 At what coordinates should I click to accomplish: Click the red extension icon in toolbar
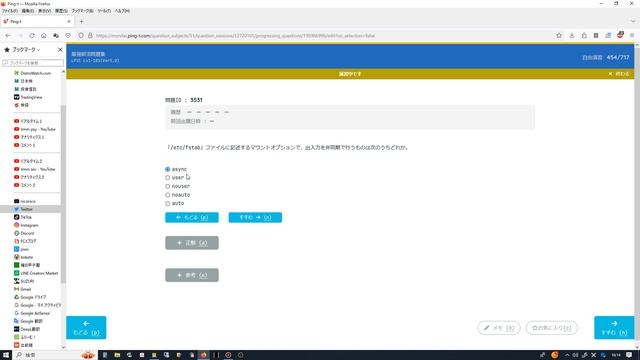(x=620, y=36)
